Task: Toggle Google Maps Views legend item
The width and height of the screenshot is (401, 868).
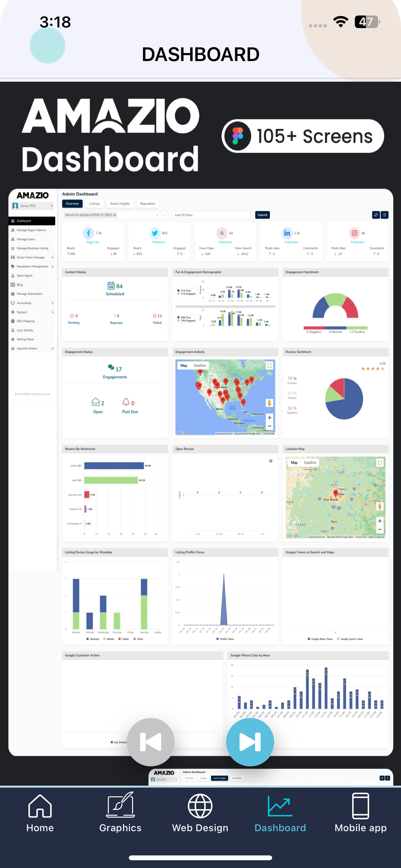Action: 320,639
